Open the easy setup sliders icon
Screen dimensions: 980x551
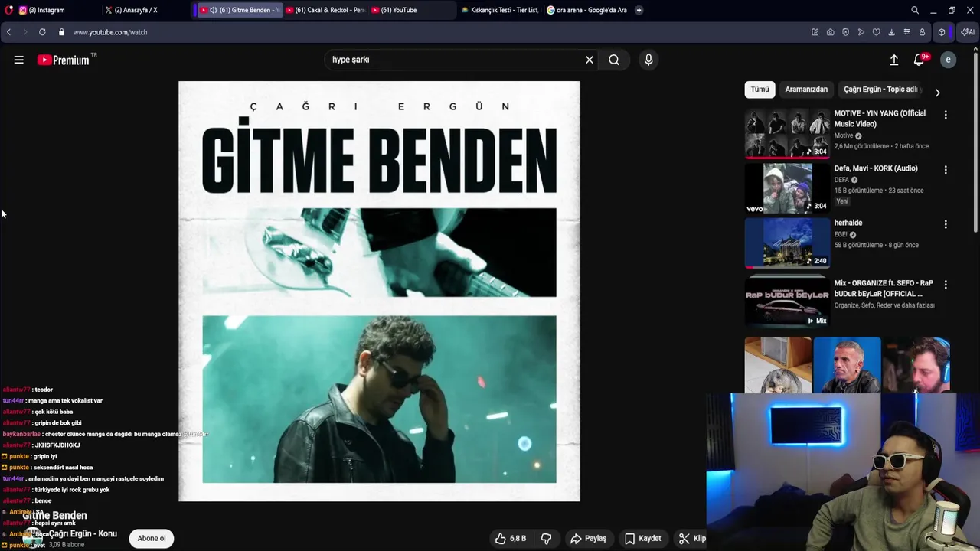[x=906, y=32]
